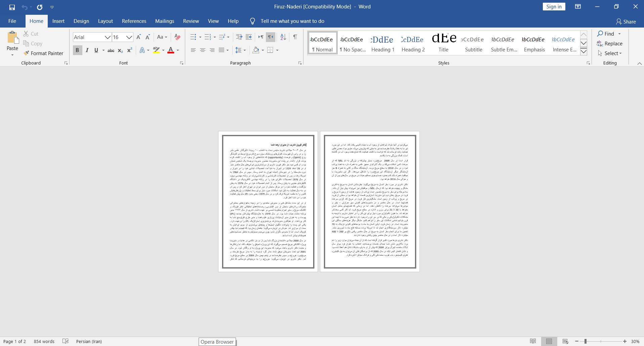Image resolution: width=644 pixels, height=346 pixels.
Task: Apply the Heading 1 style
Action: tap(383, 43)
